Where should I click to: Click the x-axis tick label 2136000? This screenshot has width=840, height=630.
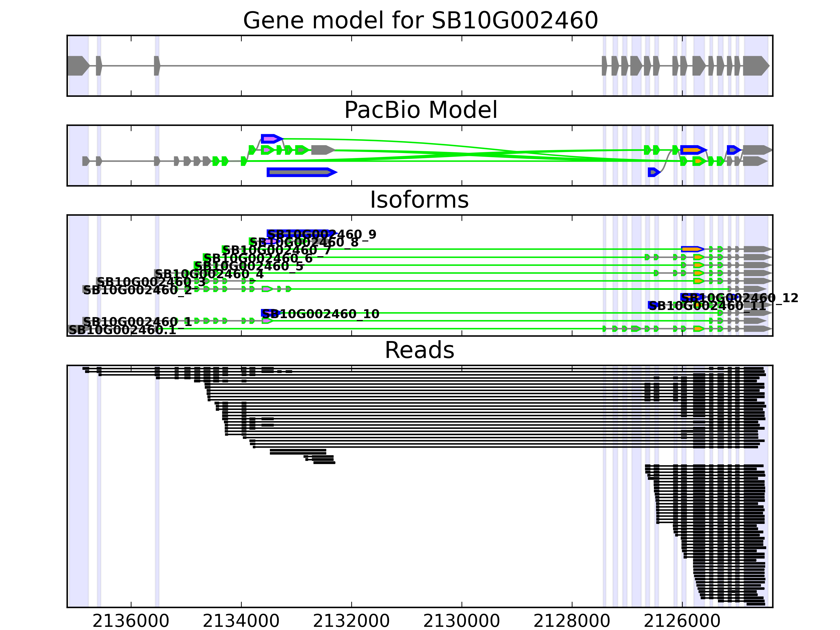(x=131, y=621)
